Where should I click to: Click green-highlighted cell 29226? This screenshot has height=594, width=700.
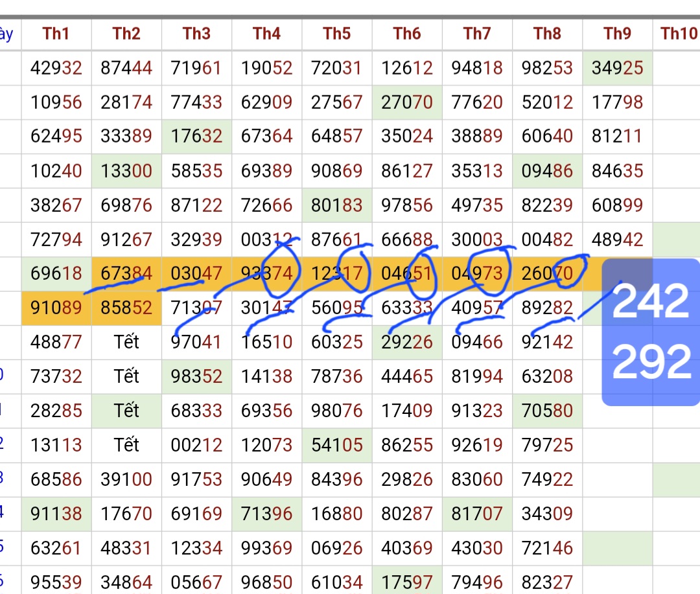point(406,342)
